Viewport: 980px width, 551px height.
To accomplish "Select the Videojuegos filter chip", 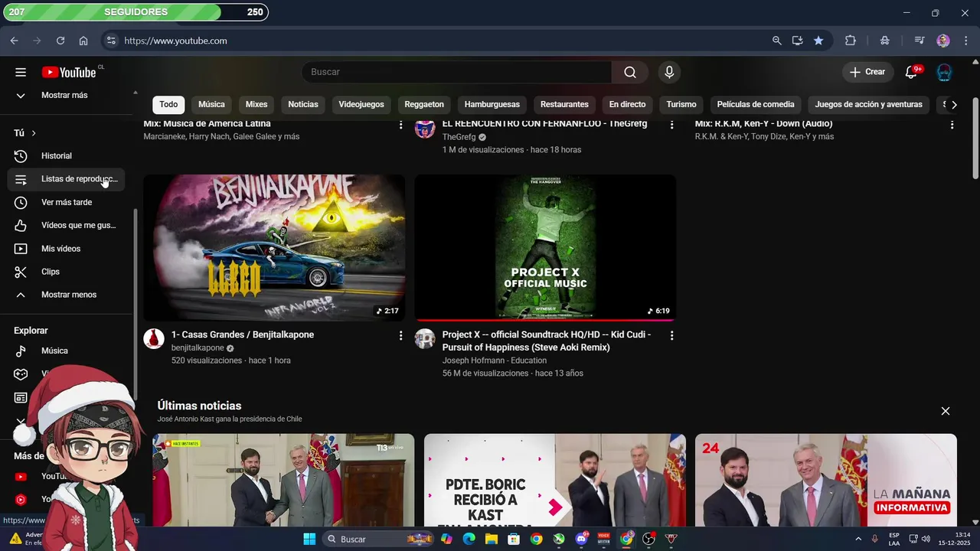I will pos(361,105).
